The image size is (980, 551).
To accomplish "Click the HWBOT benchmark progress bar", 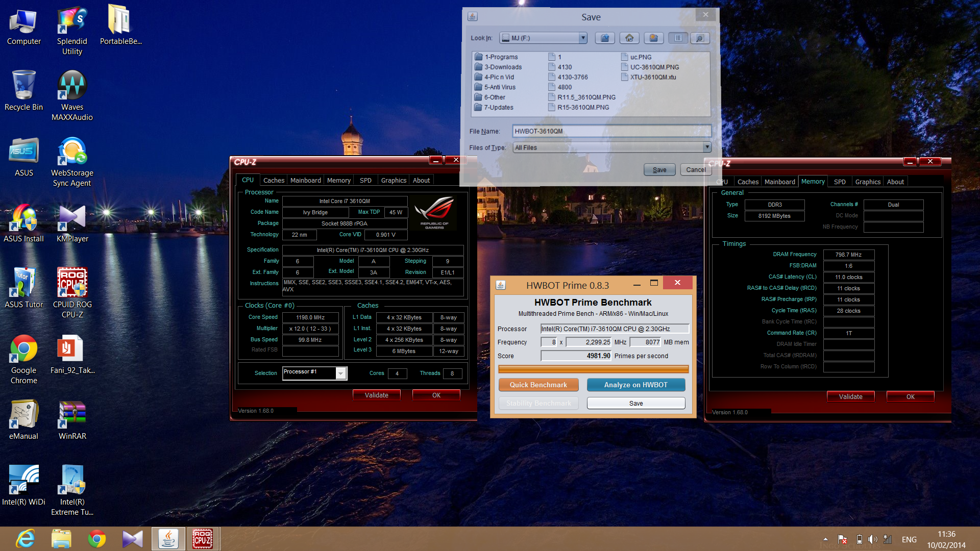I will click(x=593, y=369).
